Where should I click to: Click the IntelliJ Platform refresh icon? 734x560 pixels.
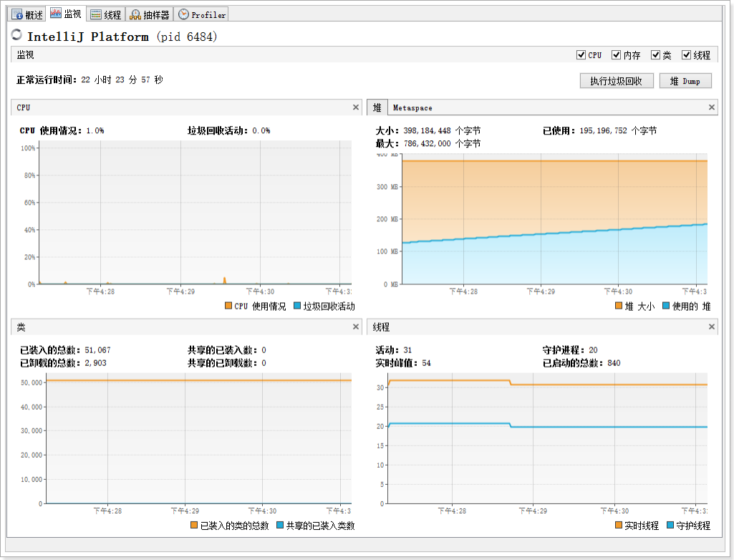tap(16, 35)
